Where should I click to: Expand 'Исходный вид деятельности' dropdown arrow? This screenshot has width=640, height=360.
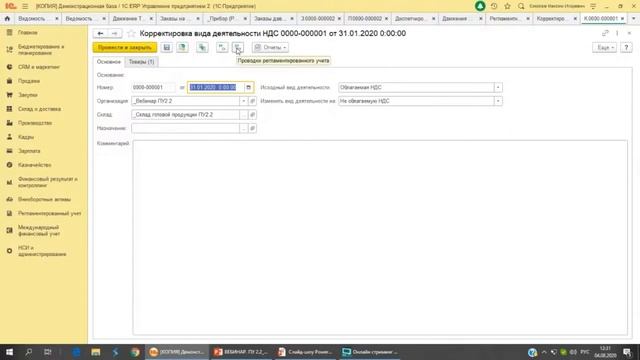tap(498, 87)
